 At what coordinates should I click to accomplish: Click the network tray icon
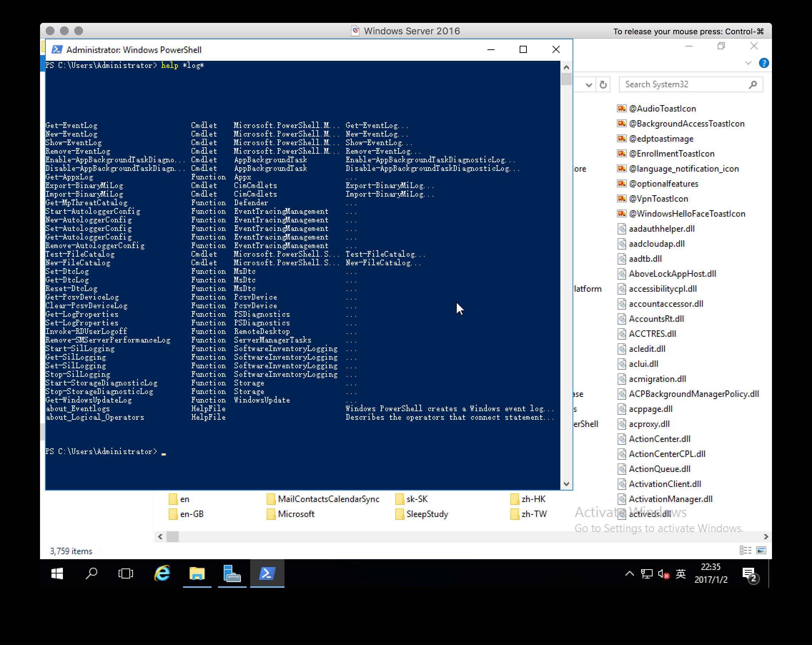647,574
